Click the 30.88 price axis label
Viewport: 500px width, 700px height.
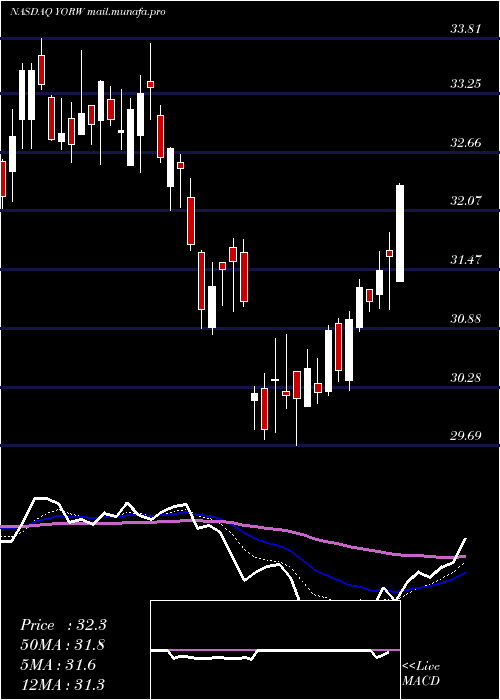click(466, 319)
